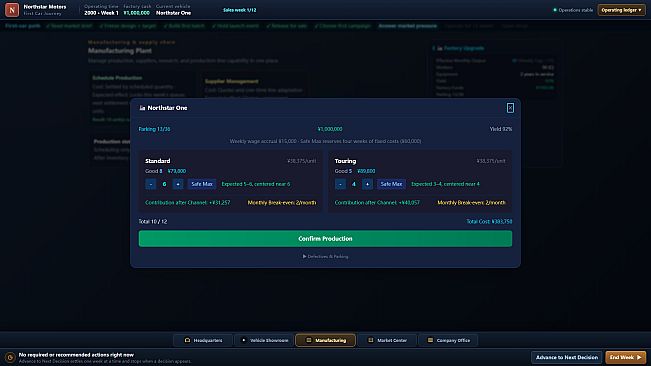
Task: Click the Yield 92% label
Action: 501,129
